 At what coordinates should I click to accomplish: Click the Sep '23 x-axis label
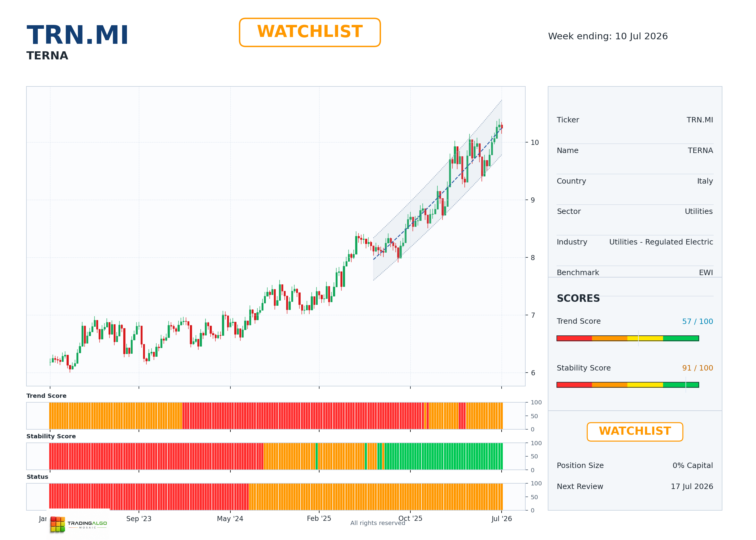(139, 519)
